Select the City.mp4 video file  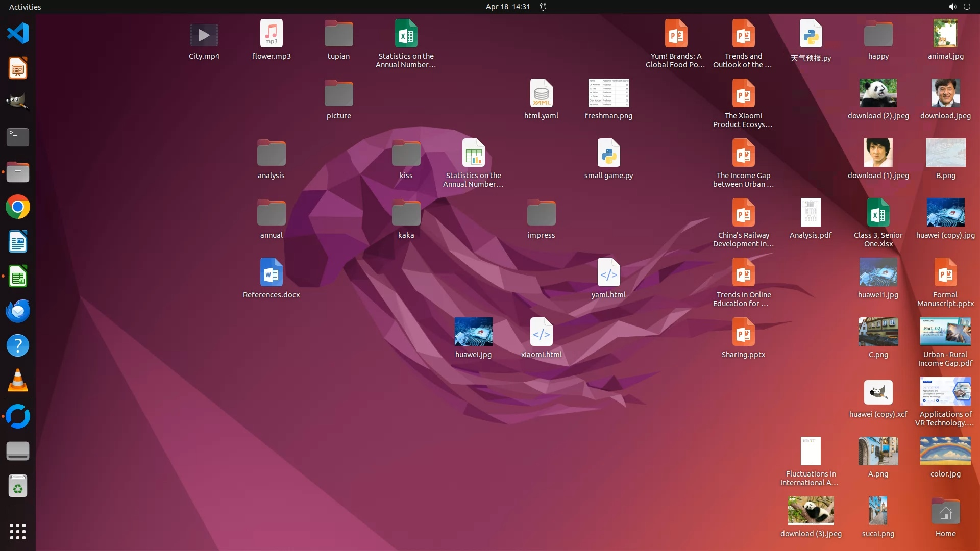click(204, 36)
